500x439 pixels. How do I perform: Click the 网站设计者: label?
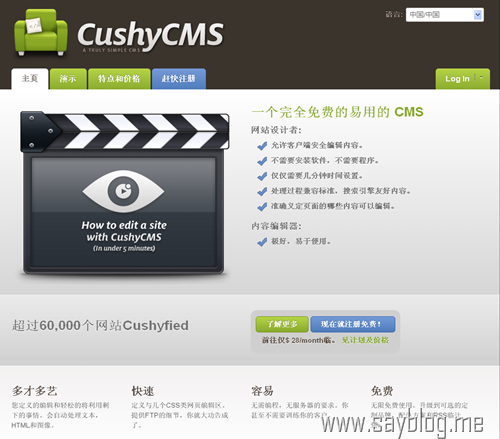pos(276,130)
